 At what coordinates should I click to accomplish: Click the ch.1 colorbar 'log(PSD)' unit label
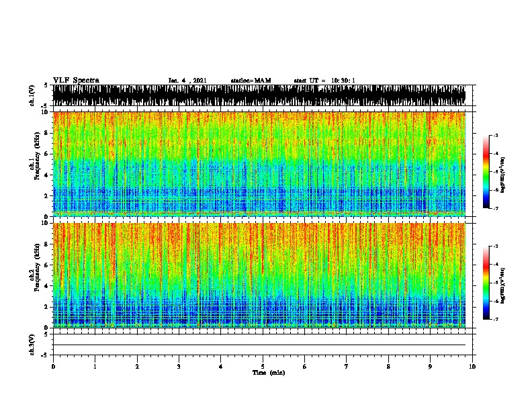tap(502, 175)
